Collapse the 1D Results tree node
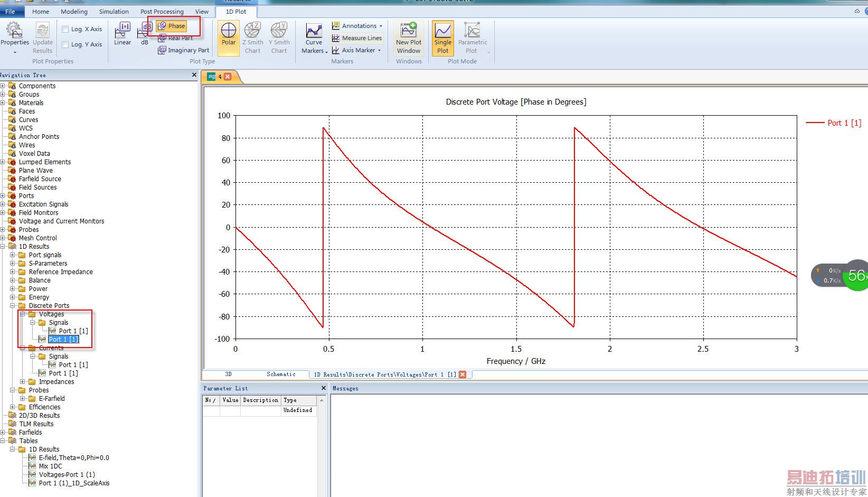This screenshot has width=868, height=497. 3,247
